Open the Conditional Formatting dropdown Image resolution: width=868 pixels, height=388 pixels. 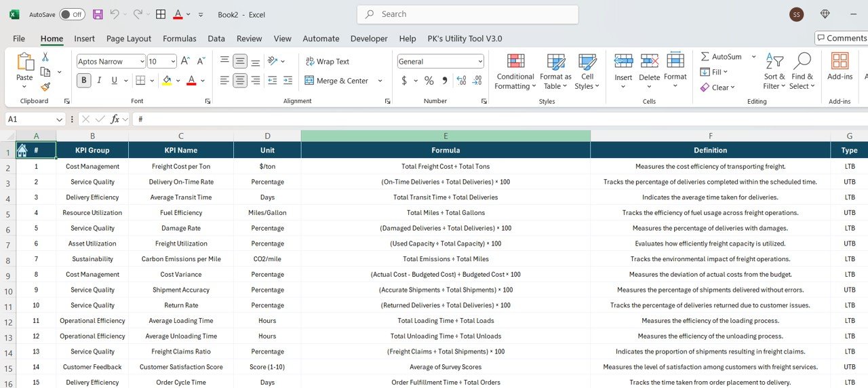coord(515,72)
